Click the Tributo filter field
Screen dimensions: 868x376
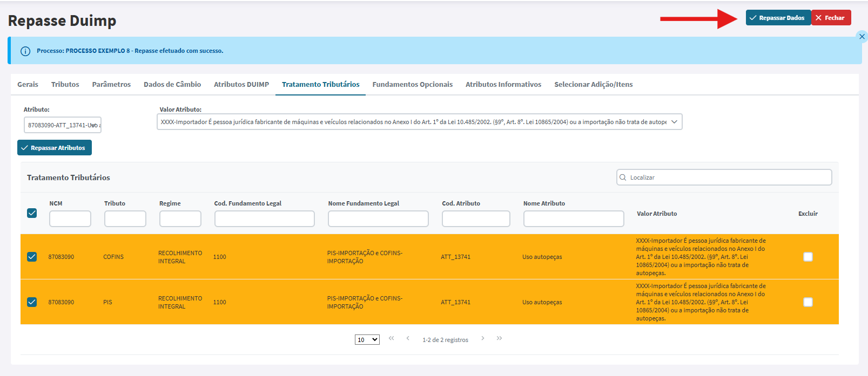[125, 219]
